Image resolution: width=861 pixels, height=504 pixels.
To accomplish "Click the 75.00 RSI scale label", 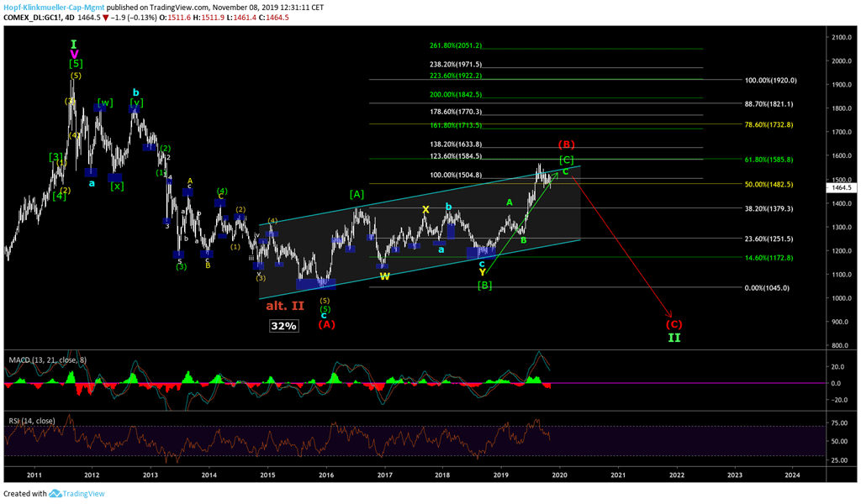I will pos(839,423).
